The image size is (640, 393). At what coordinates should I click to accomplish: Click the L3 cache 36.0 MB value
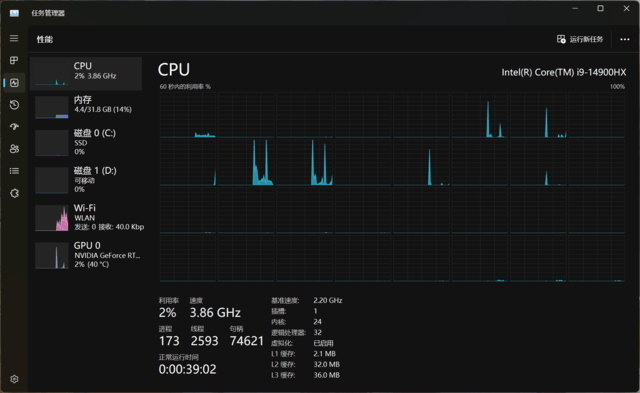click(x=327, y=375)
